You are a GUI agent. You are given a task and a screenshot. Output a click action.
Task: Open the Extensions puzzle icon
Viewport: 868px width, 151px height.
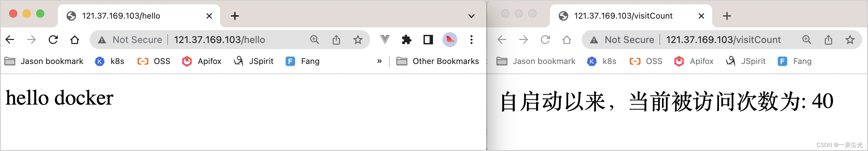point(406,40)
